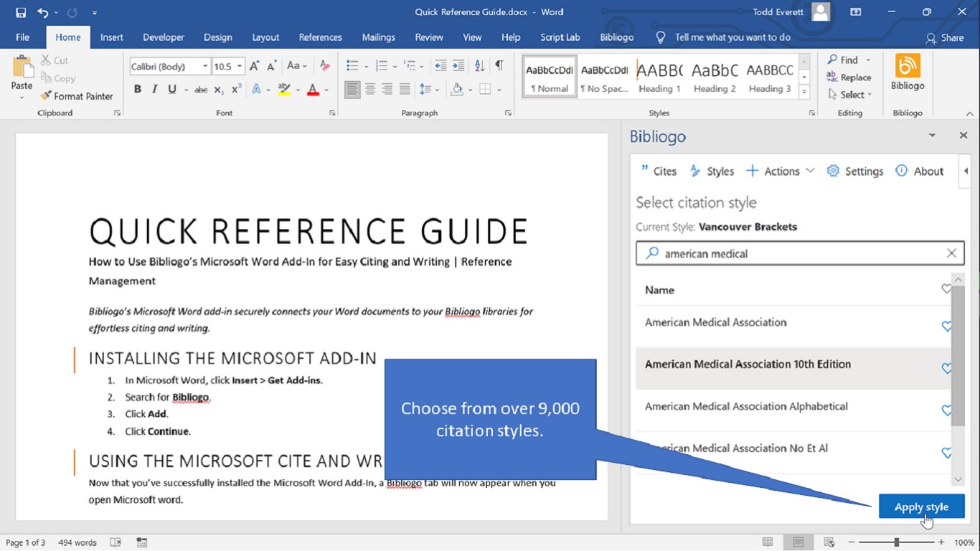Click the Copy command
The height and width of the screenshot is (551, 980).
pos(58,78)
